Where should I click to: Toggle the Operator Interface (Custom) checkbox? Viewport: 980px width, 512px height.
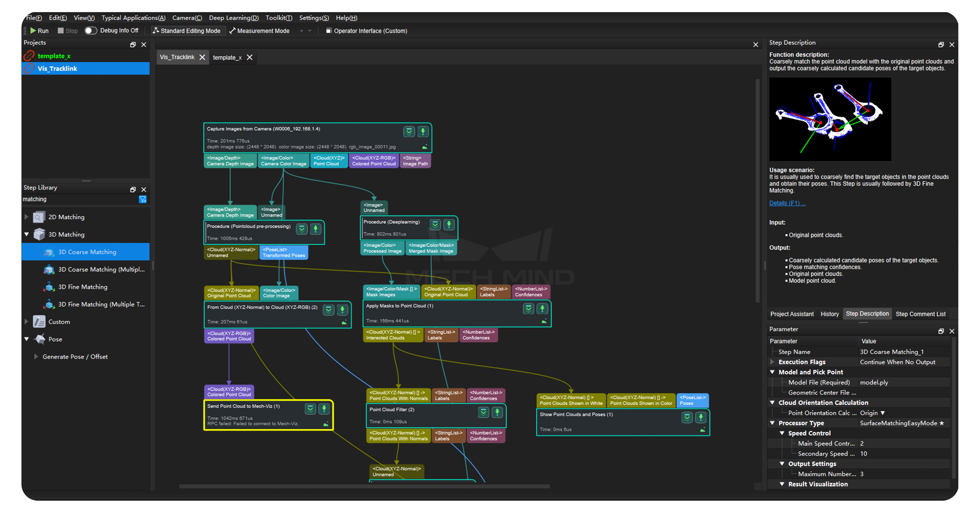[328, 31]
